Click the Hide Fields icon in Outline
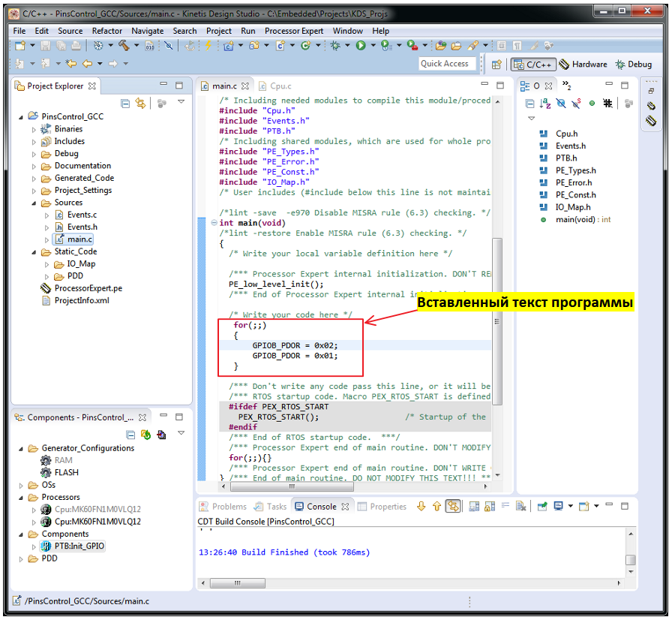Screen dimensions: 672x620 (x=560, y=104)
